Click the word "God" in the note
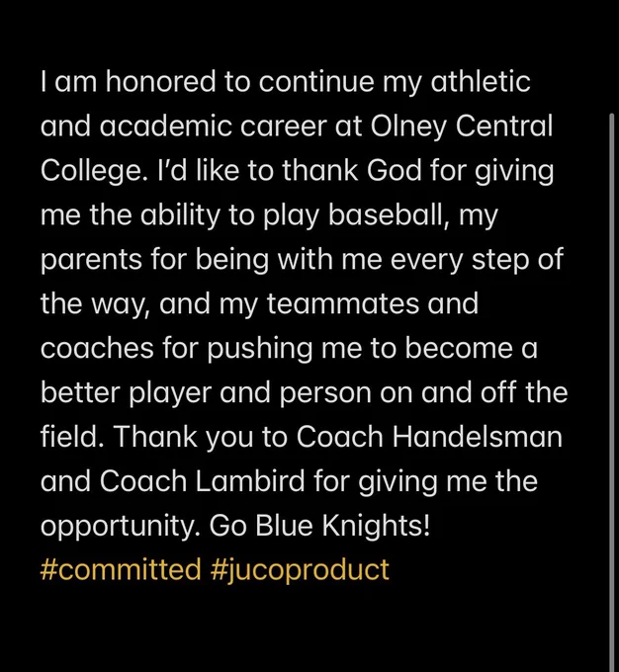The width and height of the screenshot is (619, 672). pos(395,171)
